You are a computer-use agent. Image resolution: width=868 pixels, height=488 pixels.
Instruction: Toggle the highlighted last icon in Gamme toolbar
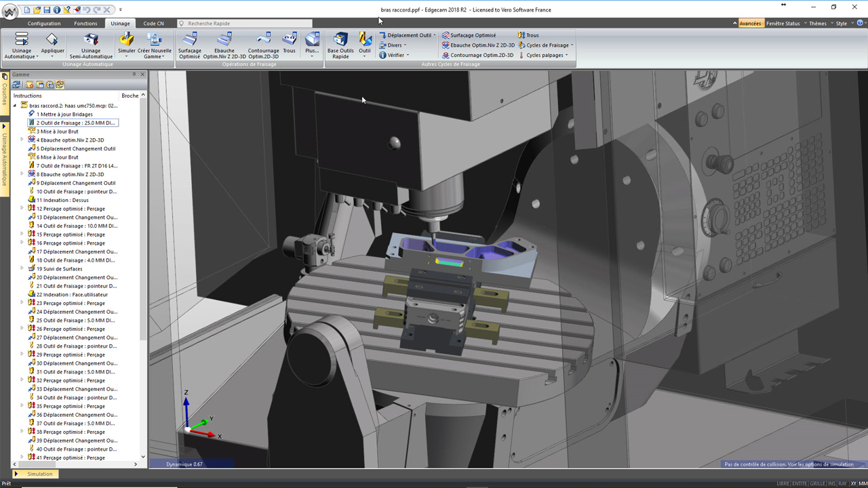click(60, 85)
